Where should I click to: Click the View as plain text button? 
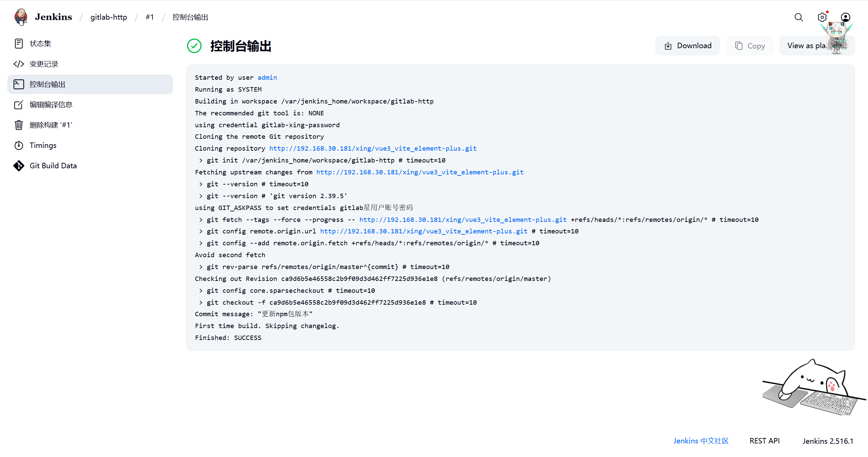[817, 46]
